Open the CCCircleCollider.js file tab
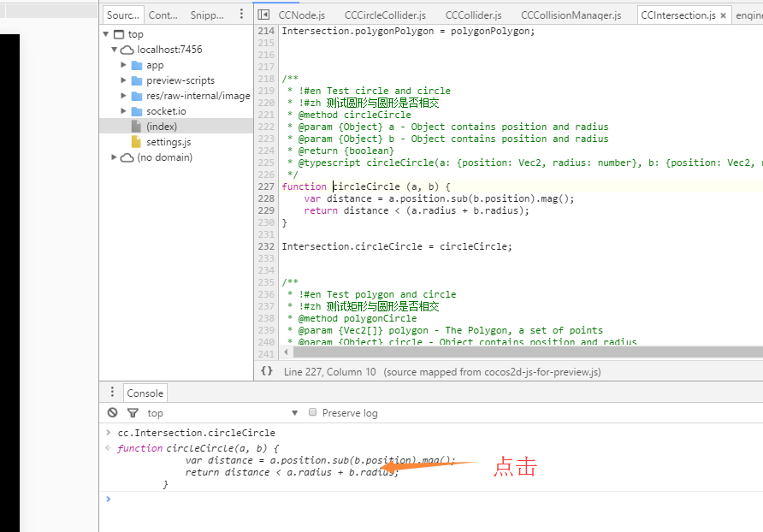The width and height of the screenshot is (763, 532). (385, 15)
